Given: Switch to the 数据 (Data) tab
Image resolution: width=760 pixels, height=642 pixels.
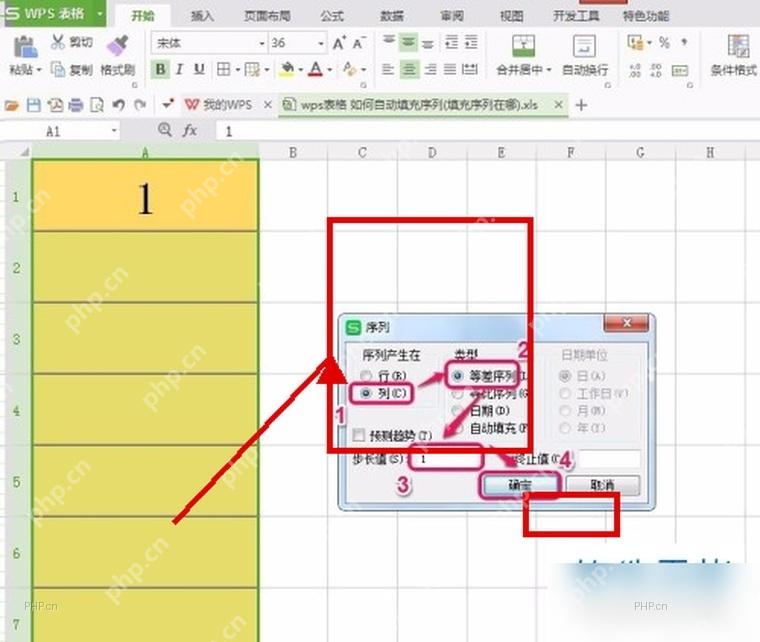Looking at the screenshot, I should coord(392,16).
